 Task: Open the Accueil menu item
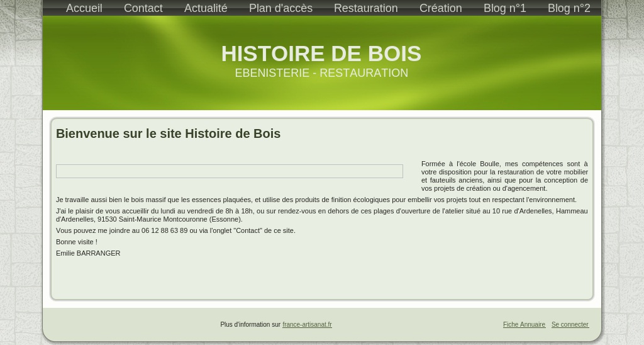pos(84,8)
